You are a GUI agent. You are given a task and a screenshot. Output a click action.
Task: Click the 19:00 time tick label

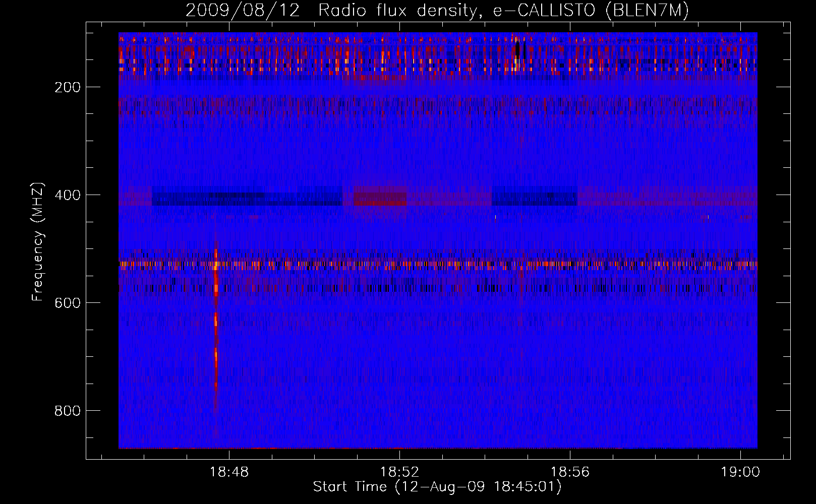(740, 472)
